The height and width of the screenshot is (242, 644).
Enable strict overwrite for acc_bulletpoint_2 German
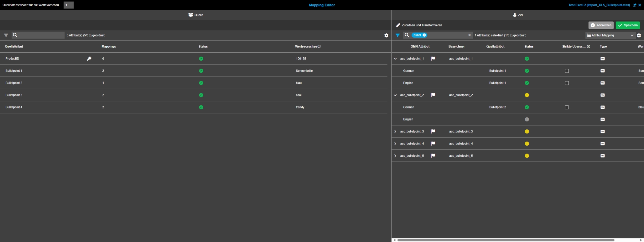click(567, 107)
